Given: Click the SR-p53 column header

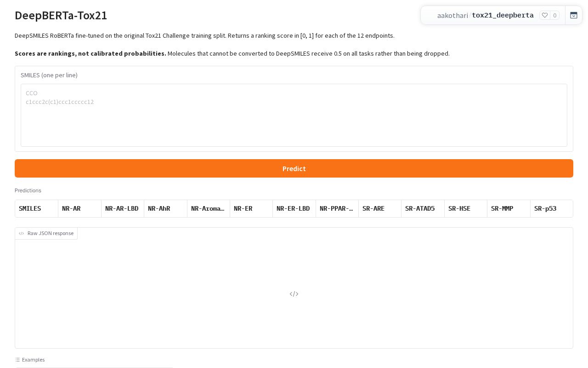Looking at the screenshot, I should [x=552, y=208].
